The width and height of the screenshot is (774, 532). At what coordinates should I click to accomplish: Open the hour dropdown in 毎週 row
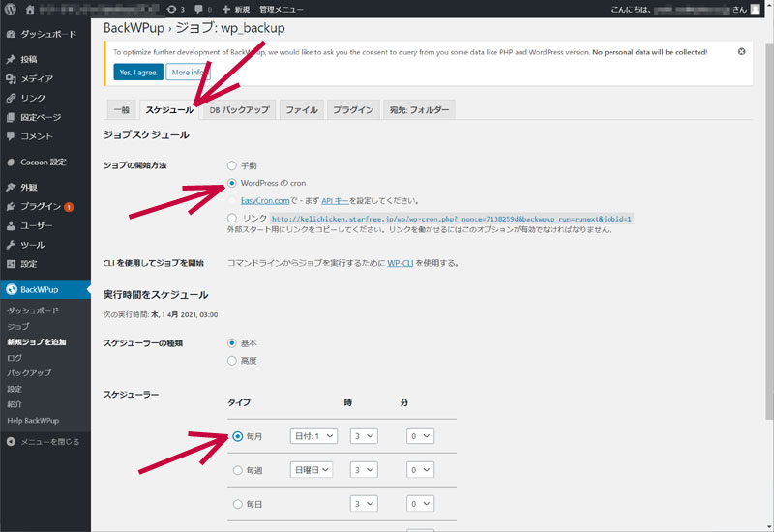(364, 470)
